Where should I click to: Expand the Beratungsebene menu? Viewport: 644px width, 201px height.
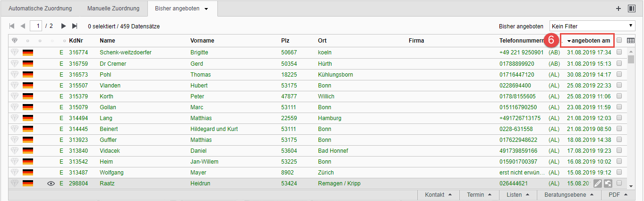click(567, 195)
